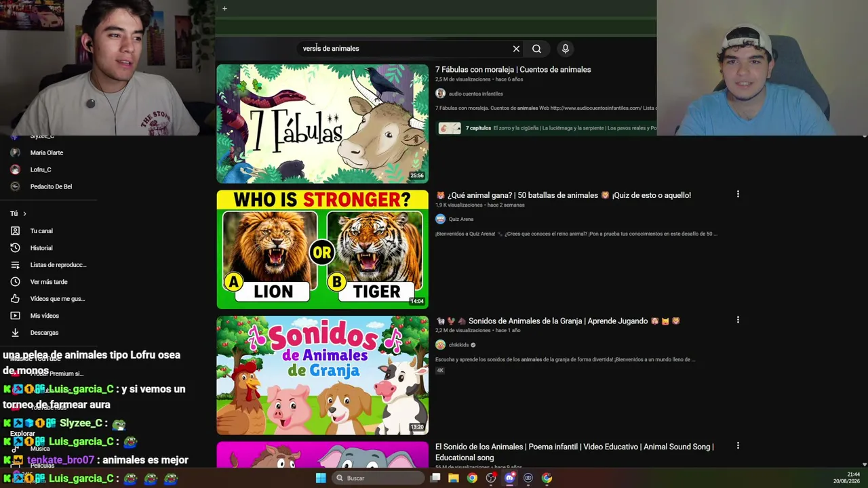Click Pedacito De Bel's channel avatar
Image resolution: width=868 pixels, height=488 pixels.
tap(15, 186)
